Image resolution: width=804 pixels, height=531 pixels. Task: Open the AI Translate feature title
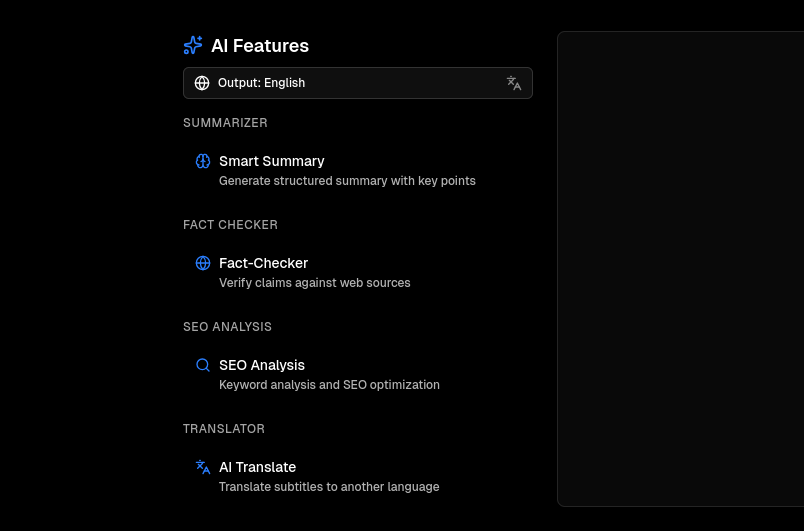tap(257, 467)
